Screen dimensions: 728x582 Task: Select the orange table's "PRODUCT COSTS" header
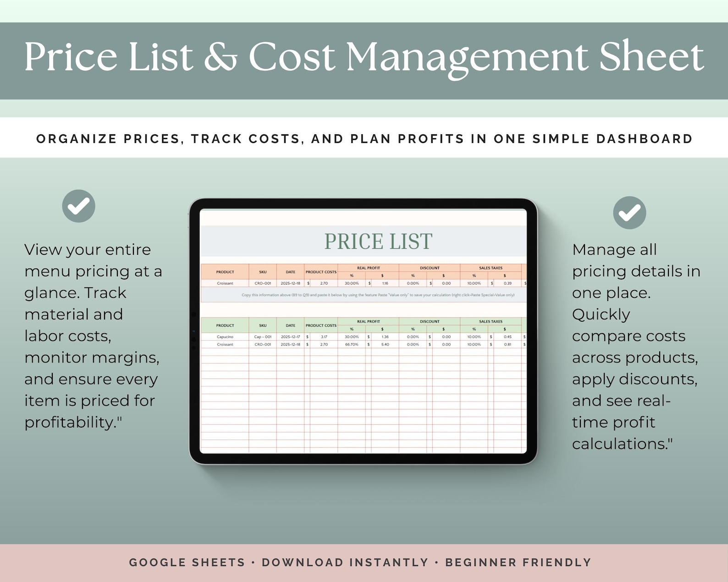321,272
